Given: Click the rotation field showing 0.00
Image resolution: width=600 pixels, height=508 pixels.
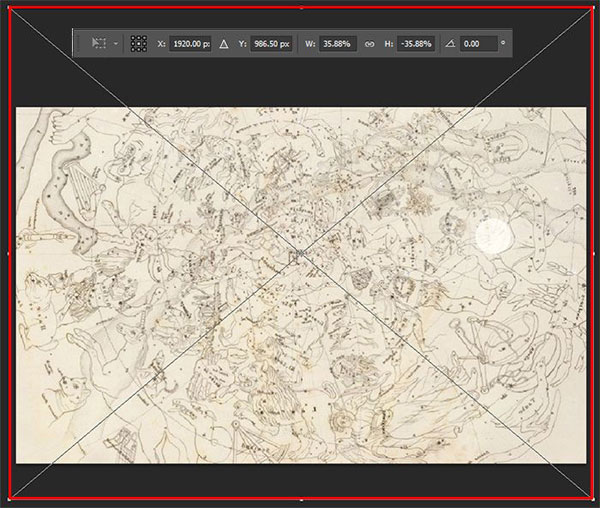Looking at the screenshot, I should coord(479,44).
